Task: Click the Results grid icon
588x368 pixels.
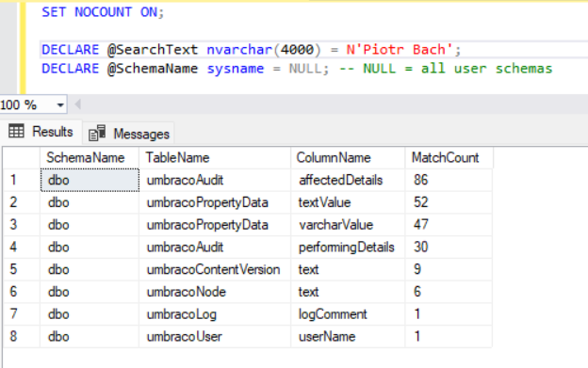Action: [x=16, y=131]
